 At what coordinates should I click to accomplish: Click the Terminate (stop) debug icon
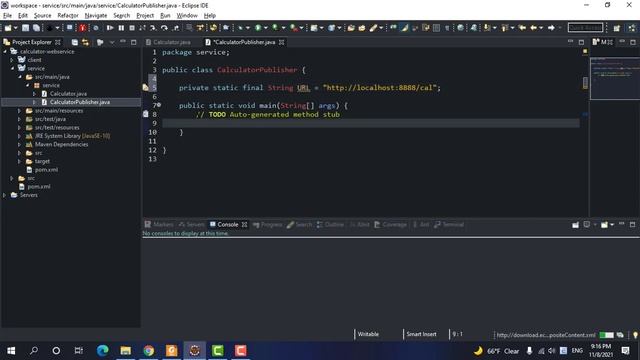pyautogui.click(x=132, y=28)
